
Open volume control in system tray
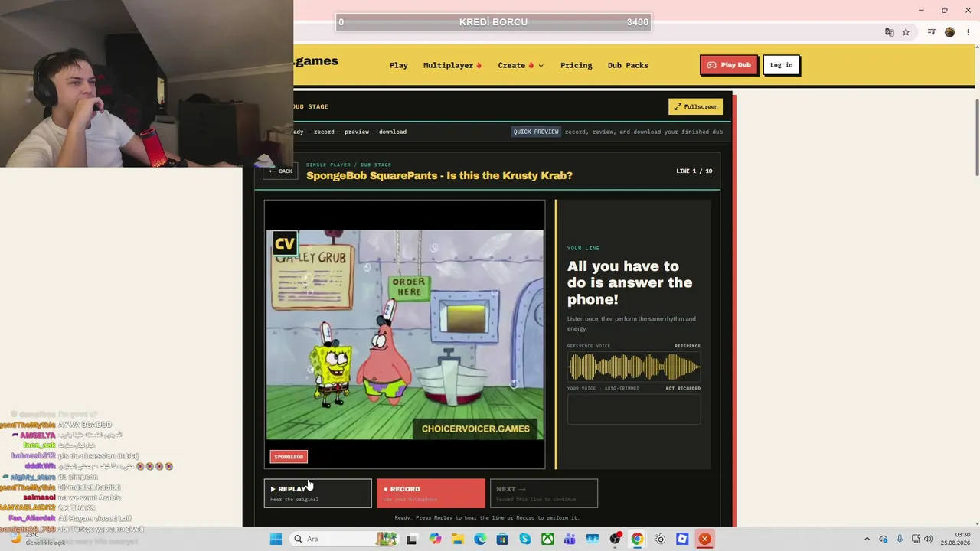click(929, 539)
